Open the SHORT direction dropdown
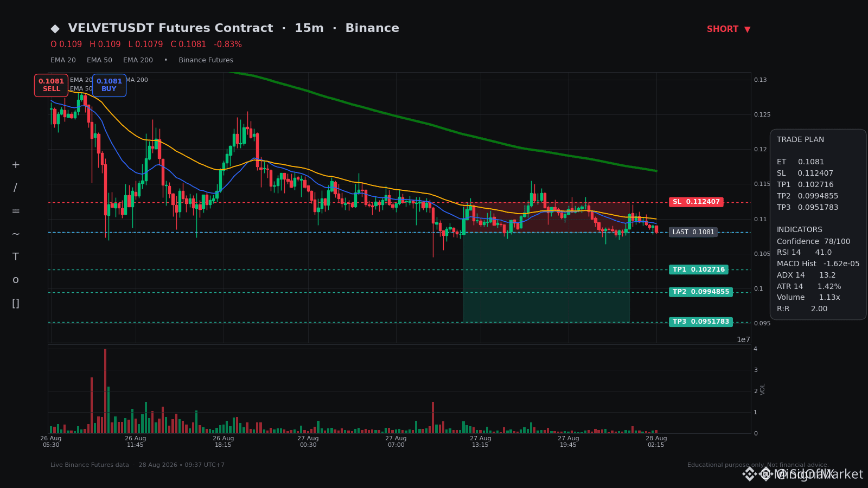 pyautogui.click(x=729, y=29)
